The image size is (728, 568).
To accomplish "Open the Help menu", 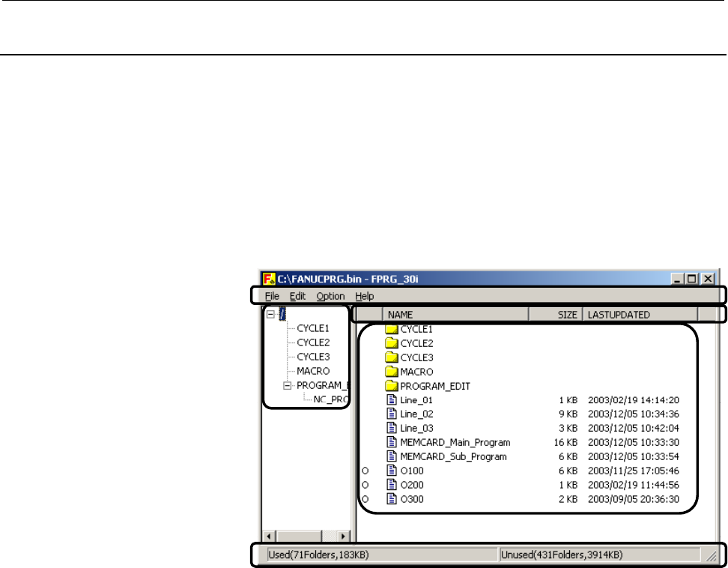I will pos(365,296).
